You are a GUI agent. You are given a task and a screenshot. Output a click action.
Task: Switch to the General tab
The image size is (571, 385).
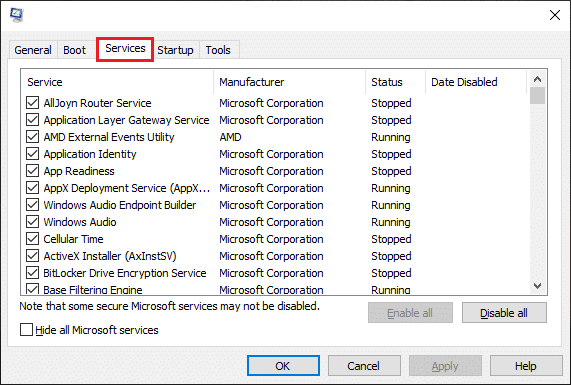tap(33, 50)
